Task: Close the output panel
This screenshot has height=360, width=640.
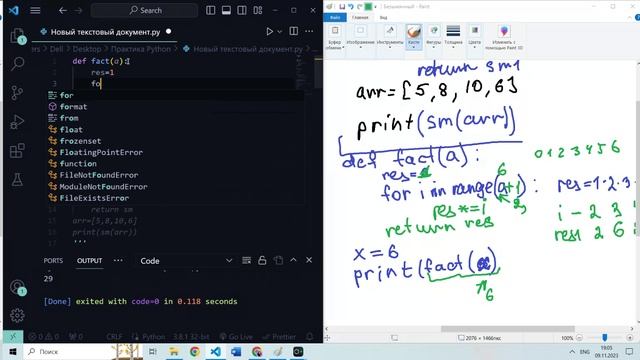Action: [309, 260]
